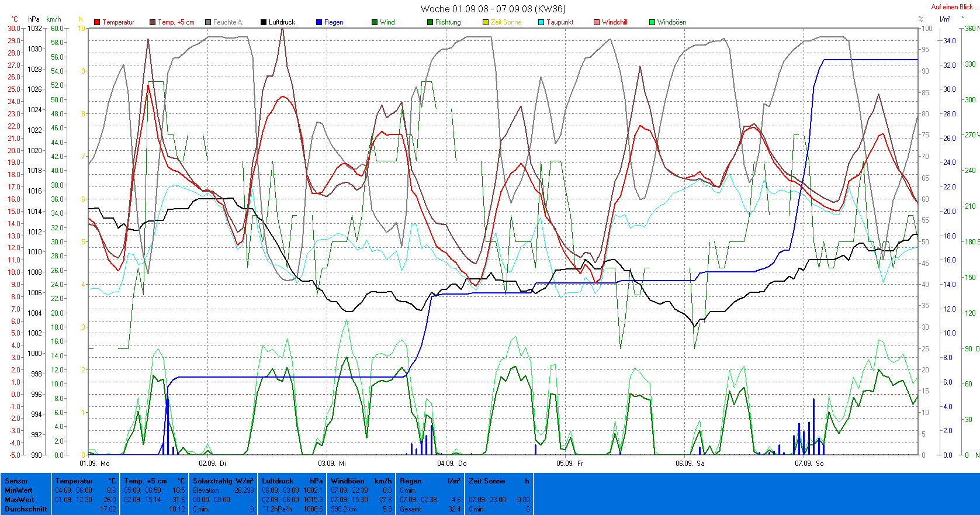Click the Solarstrahlg W/m² column header
The image size is (980, 515).
coord(223,481)
